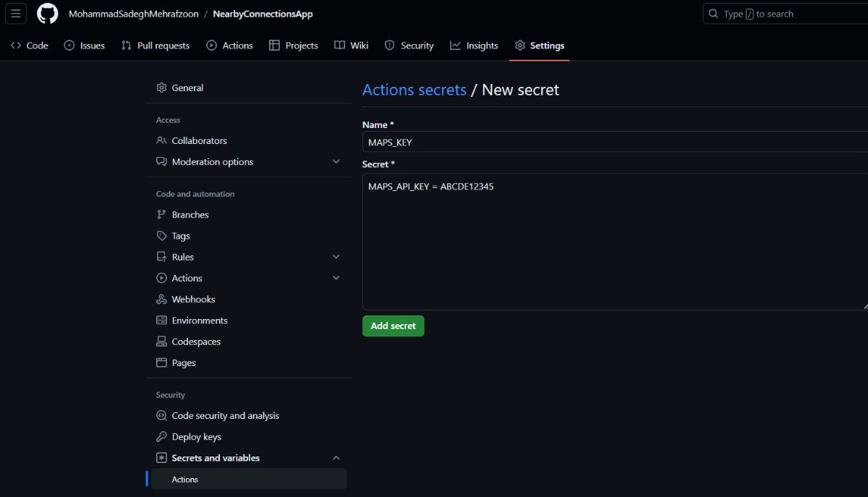The width and height of the screenshot is (868, 497).
Task: Click the Environments server icon
Action: pos(161,320)
